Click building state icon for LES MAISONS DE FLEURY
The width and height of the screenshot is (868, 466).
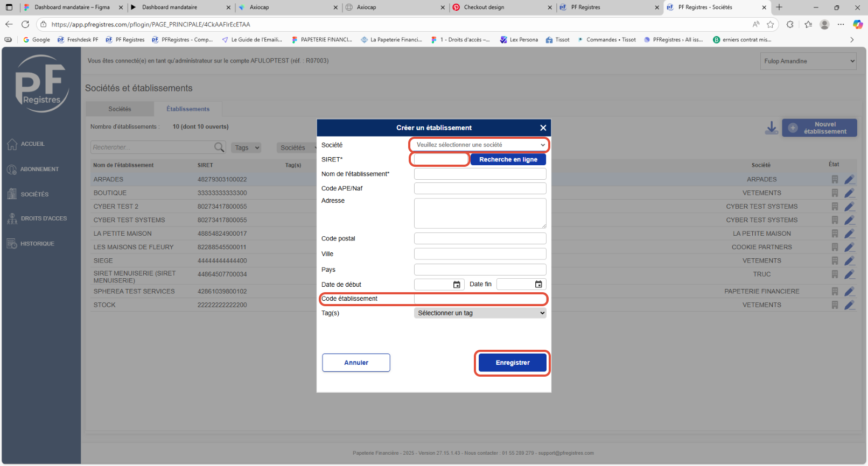(835, 247)
